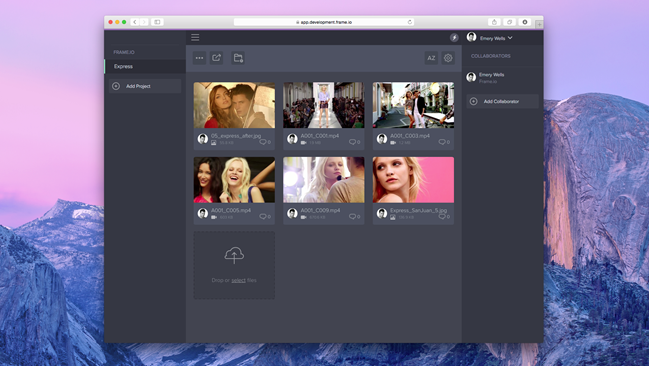Click the lightning bolt activity icon

coord(454,38)
